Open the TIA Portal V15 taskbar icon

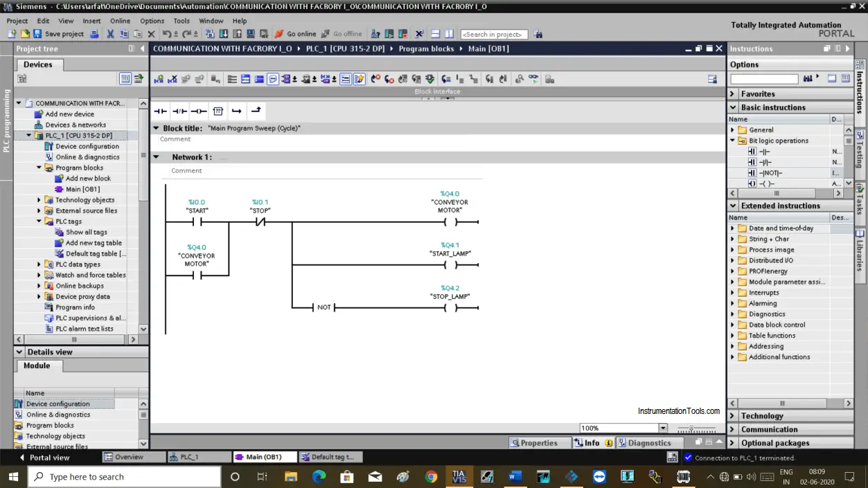tap(459, 477)
